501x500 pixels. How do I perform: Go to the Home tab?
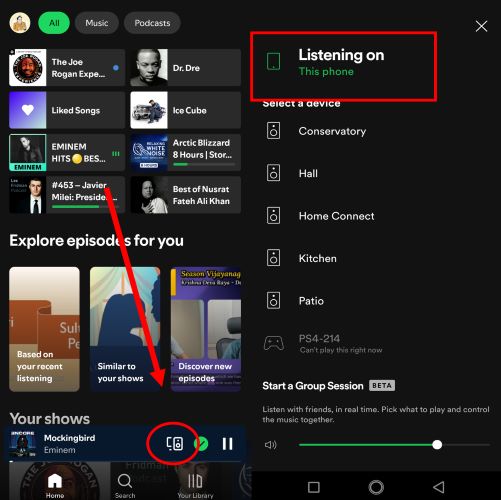pos(55,486)
